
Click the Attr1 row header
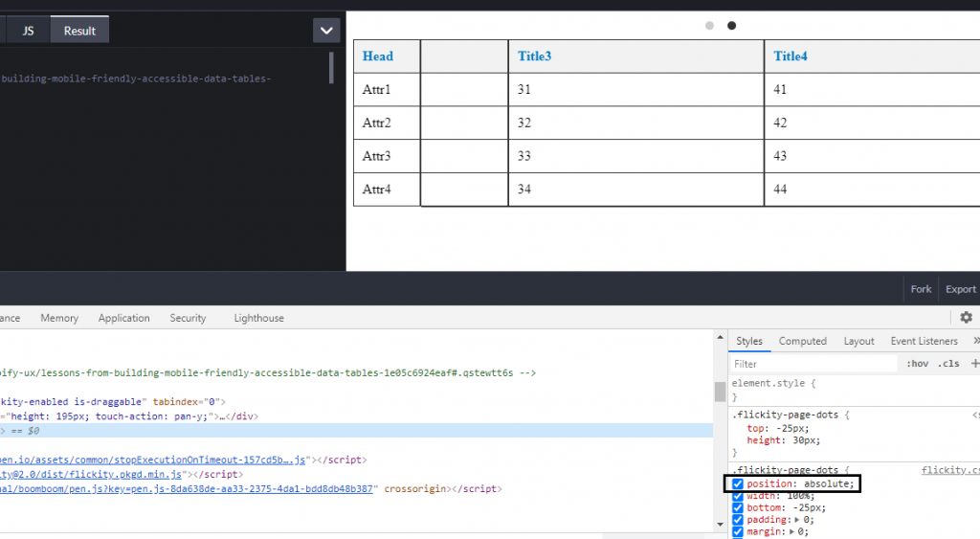pos(387,89)
